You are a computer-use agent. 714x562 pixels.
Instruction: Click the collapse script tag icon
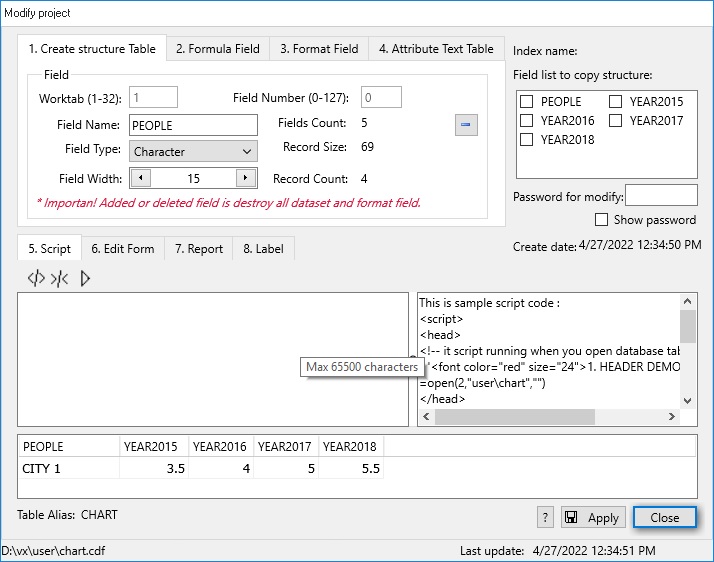[x=60, y=278]
